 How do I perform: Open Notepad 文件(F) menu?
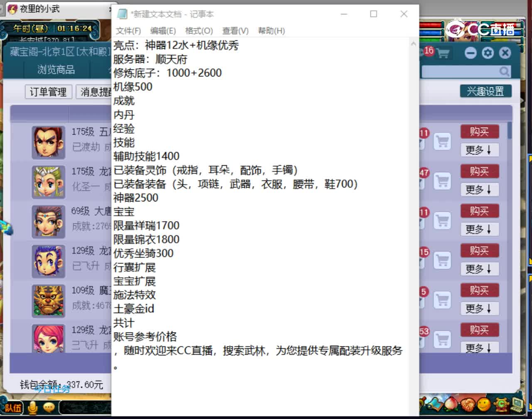128,31
